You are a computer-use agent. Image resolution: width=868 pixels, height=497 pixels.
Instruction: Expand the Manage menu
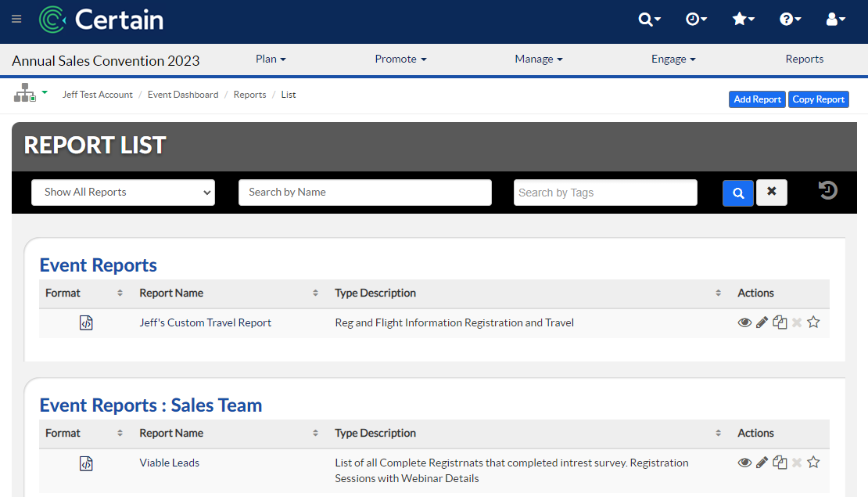coord(539,59)
